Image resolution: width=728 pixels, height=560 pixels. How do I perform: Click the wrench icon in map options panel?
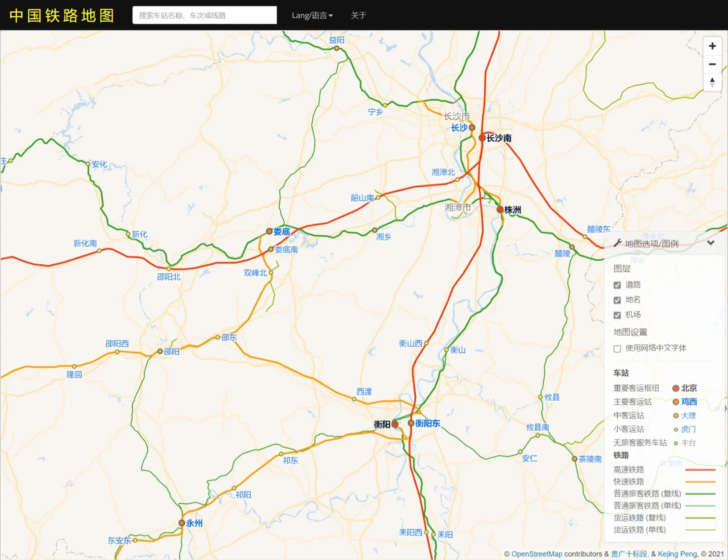point(618,243)
